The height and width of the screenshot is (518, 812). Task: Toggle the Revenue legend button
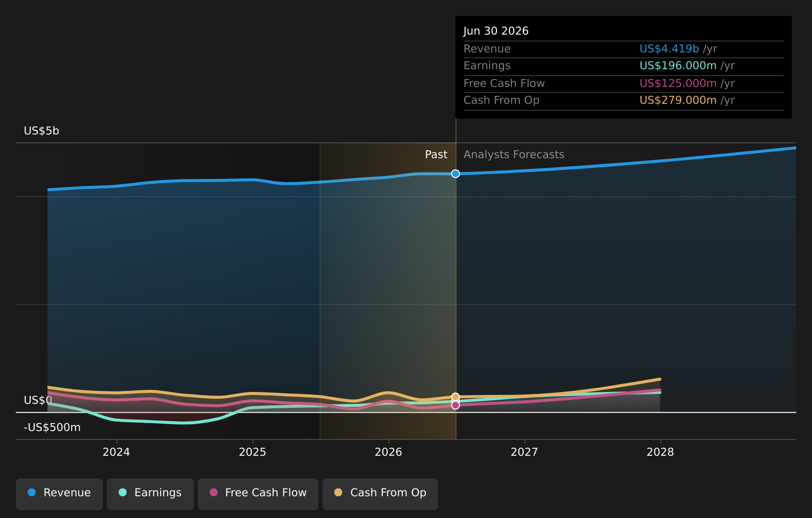59,494
